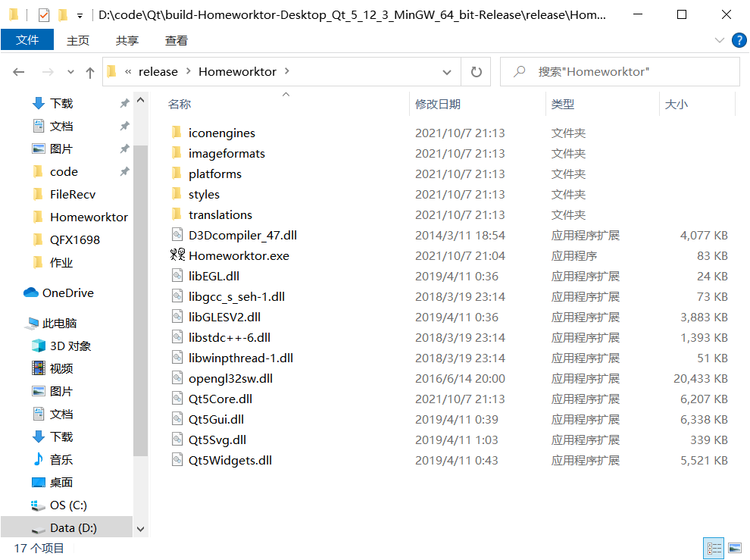Select the Qt5Core.dll file icon
This screenshot has width=750, height=560.
(177, 398)
